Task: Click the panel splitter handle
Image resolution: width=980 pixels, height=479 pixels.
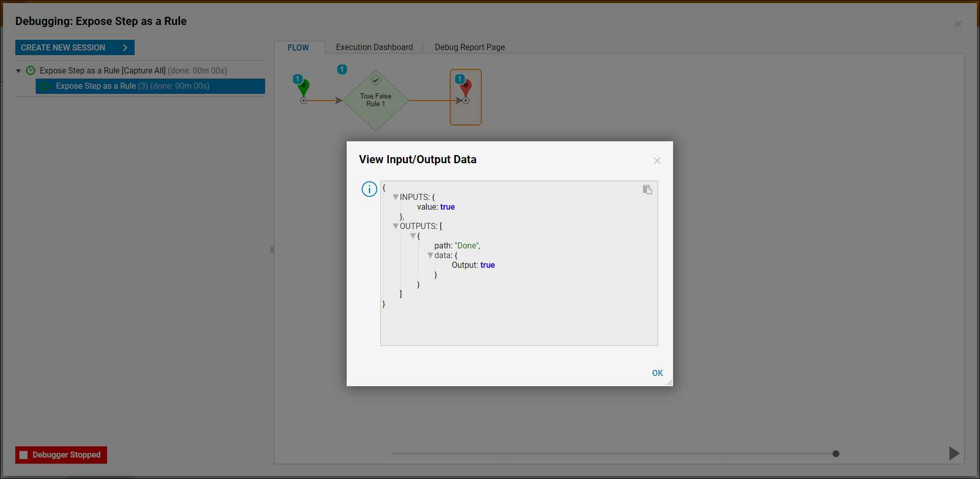Action: [x=272, y=250]
